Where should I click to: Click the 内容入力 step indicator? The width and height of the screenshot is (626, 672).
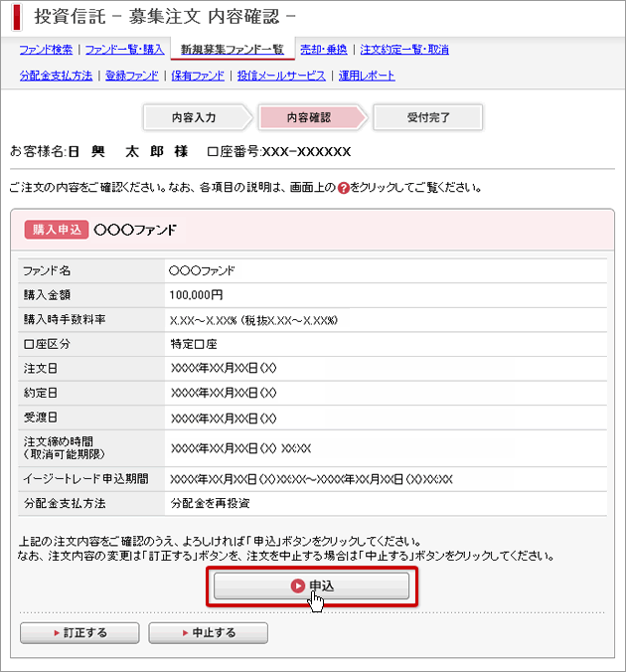[194, 117]
